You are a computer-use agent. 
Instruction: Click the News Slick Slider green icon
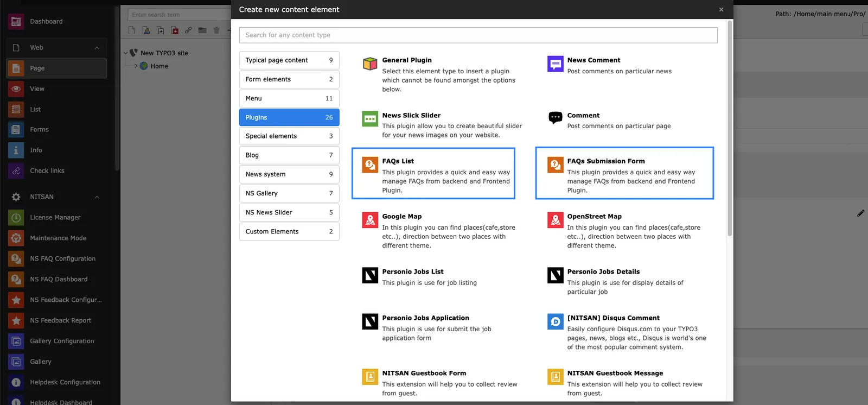(x=370, y=119)
